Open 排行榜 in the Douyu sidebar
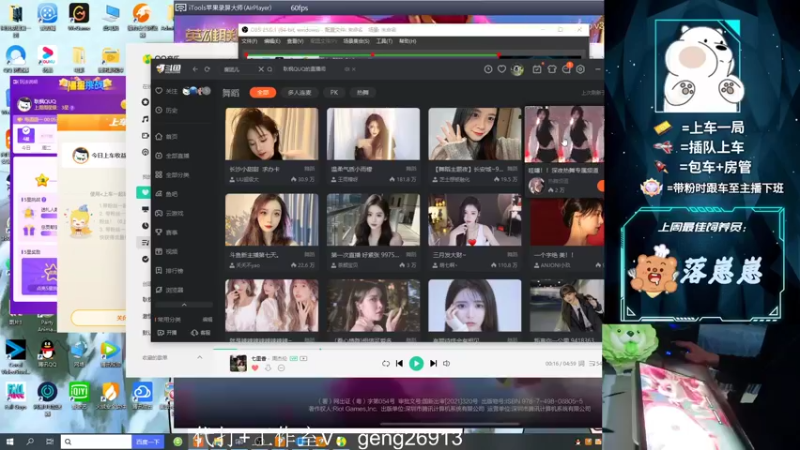 click(169, 271)
